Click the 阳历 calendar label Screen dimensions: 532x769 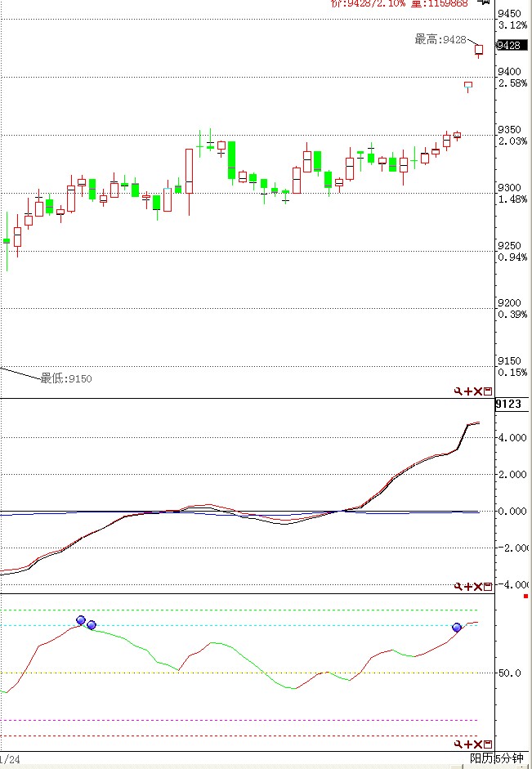[x=481, y=758]
